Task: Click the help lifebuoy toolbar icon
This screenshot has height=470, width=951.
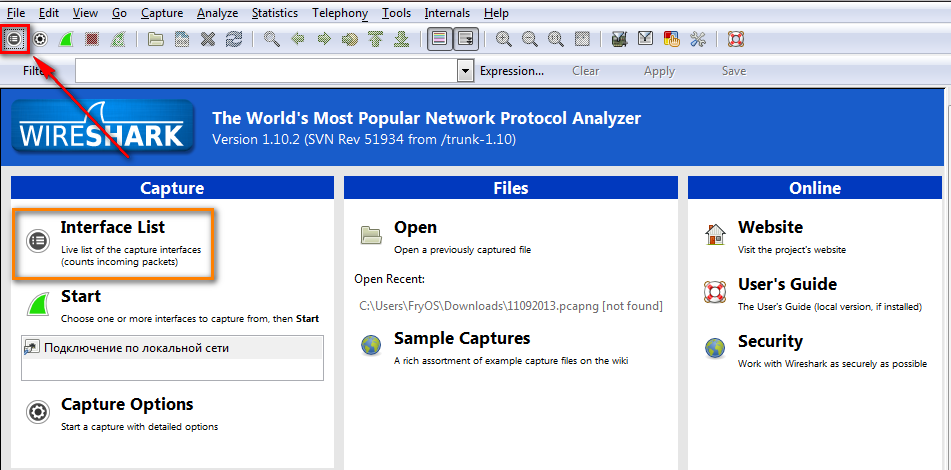Action: (x=735, y=39)
